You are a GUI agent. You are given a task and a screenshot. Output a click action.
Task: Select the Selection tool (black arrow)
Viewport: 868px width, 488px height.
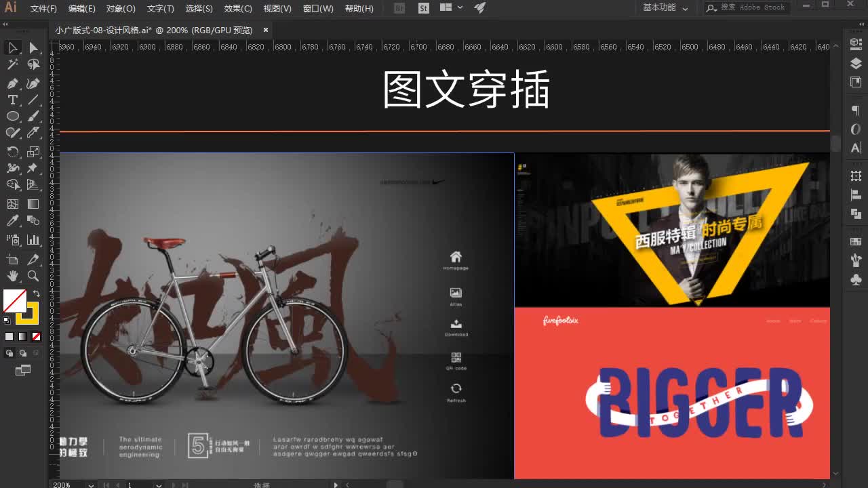12,47
